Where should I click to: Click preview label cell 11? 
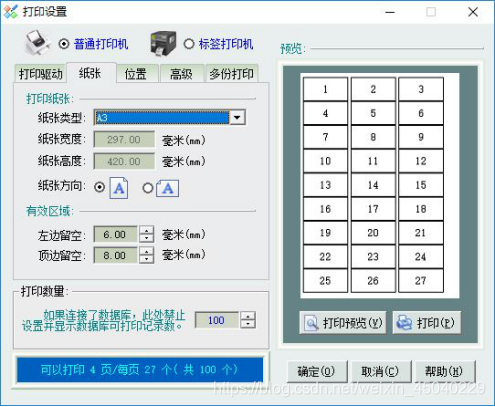pos(373,161)
